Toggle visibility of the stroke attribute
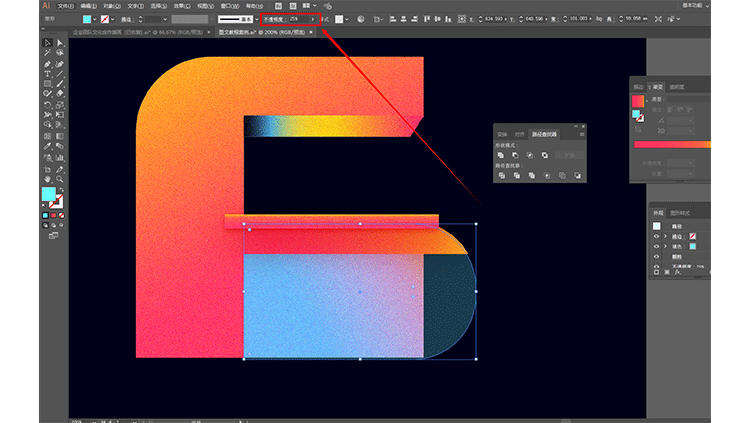The width and height of the screenshot is (750, 423). 657,236
